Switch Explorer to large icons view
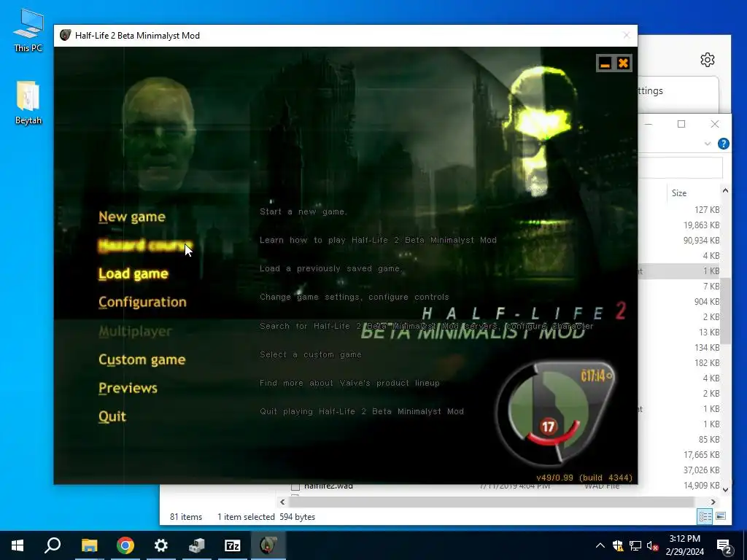Screen dimensions: 747x560 click(720, 516)
